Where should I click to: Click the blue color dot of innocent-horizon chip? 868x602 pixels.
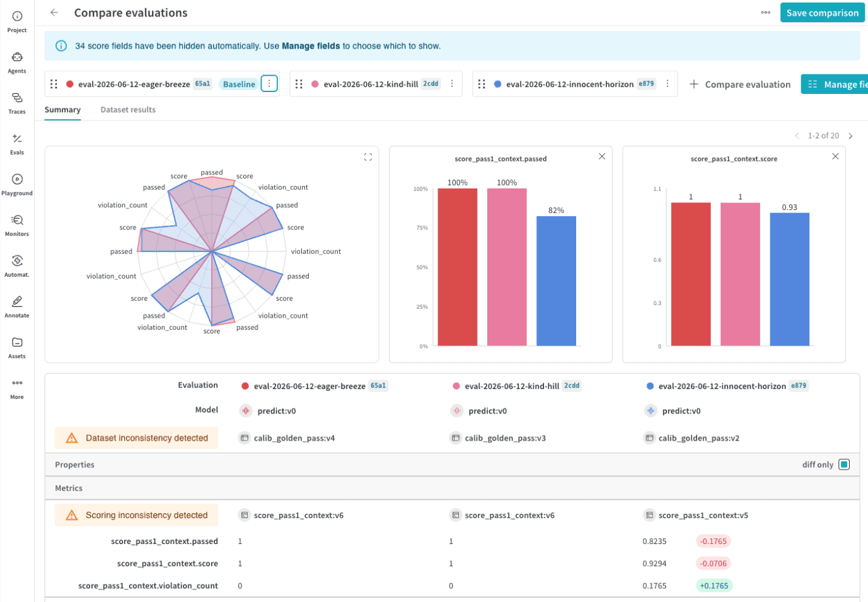point(498,84)
